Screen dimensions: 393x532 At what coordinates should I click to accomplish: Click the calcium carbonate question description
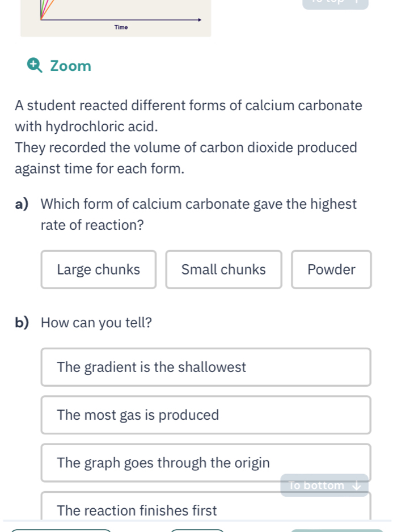click(188, 137)
